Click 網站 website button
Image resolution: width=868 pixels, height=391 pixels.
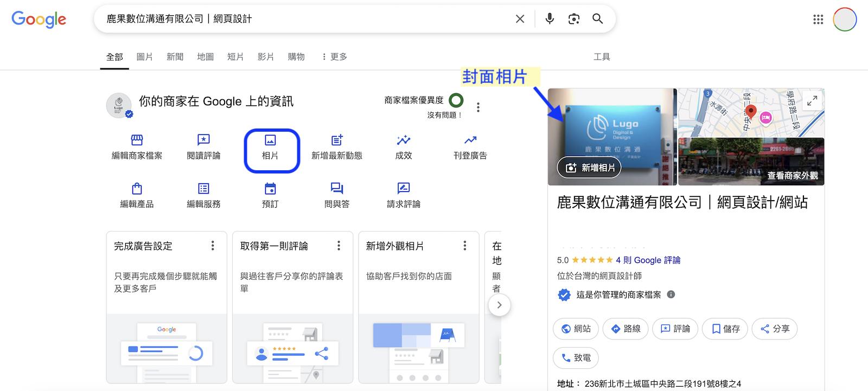tap(576, 329)
